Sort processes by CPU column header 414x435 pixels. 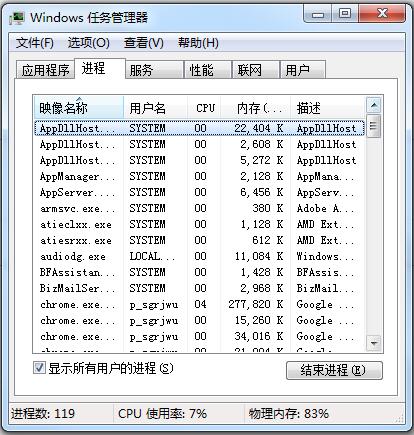(x=204, y=108)
